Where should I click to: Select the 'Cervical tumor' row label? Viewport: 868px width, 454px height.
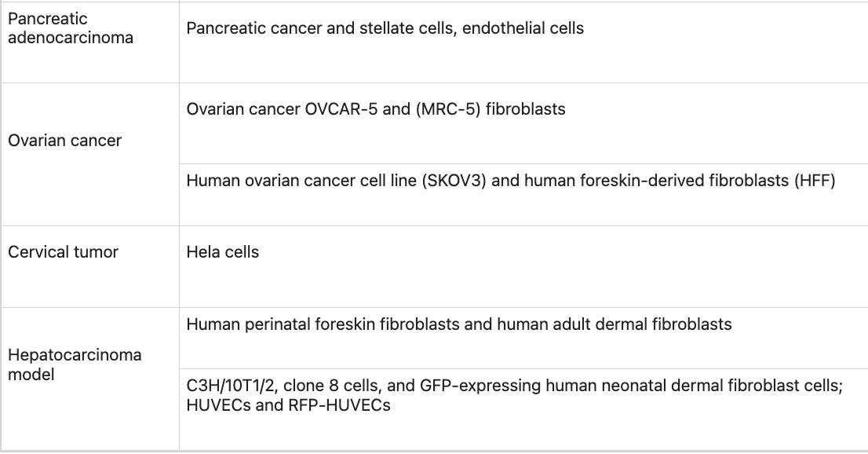(x=63, y=252)
